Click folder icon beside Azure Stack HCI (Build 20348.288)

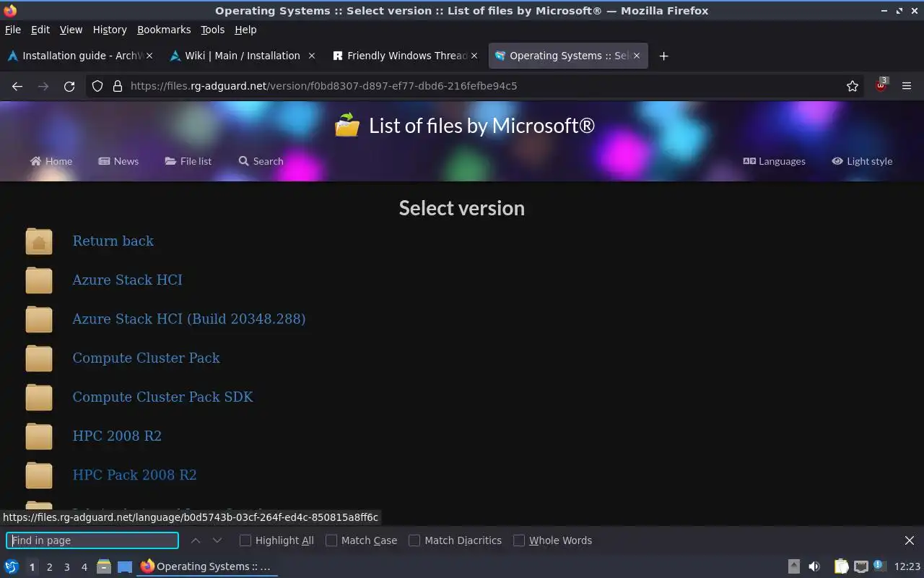(39, 319)
